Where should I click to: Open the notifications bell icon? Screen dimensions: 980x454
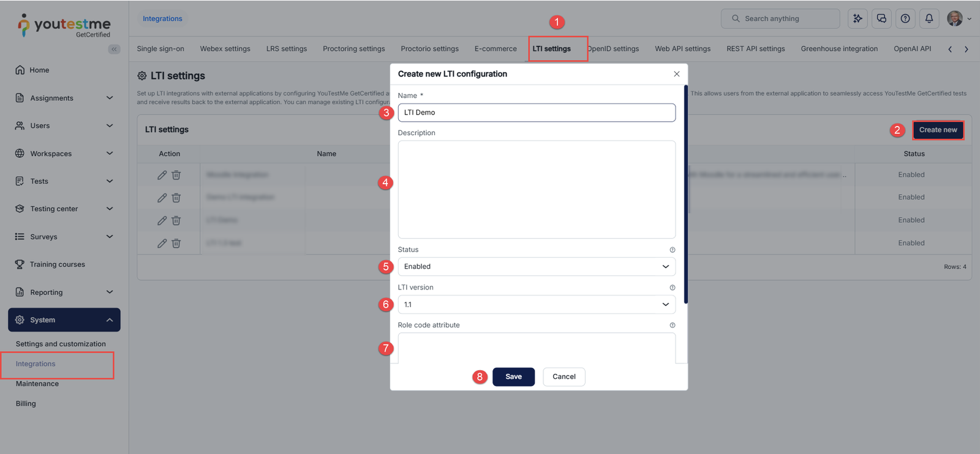[929, 18]
